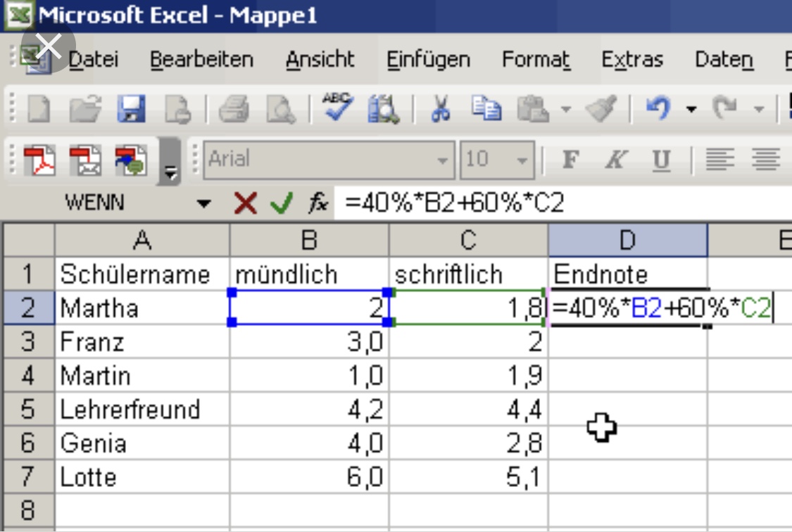
Task: Open the Extras menu
Action: [632, 60]
